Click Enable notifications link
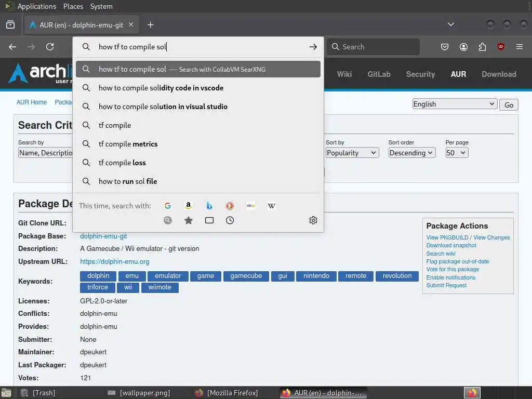 click(x=451, y=277)
